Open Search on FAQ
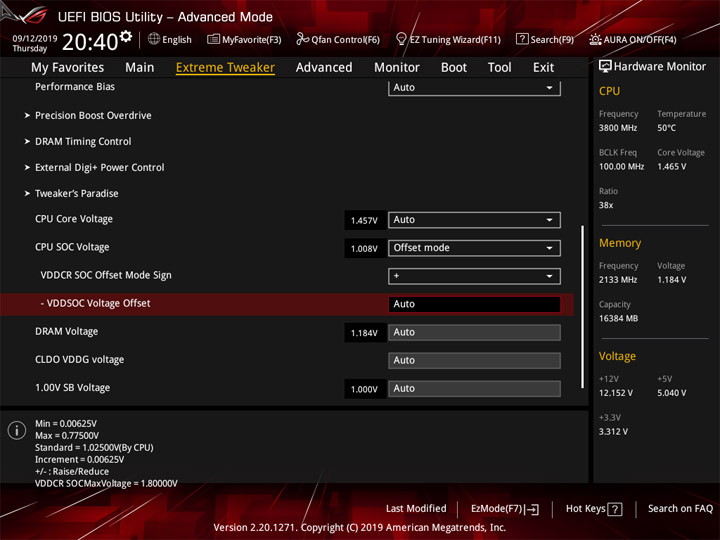This screenshot has height=540, width=720. point(680,509)
